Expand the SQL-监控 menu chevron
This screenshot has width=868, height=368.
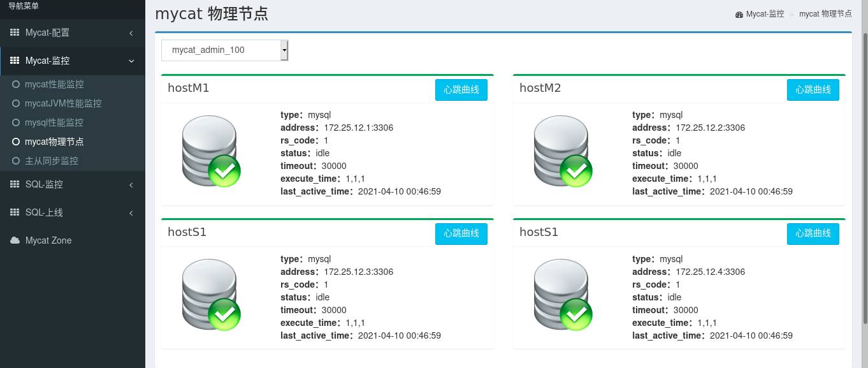[131, 185]
